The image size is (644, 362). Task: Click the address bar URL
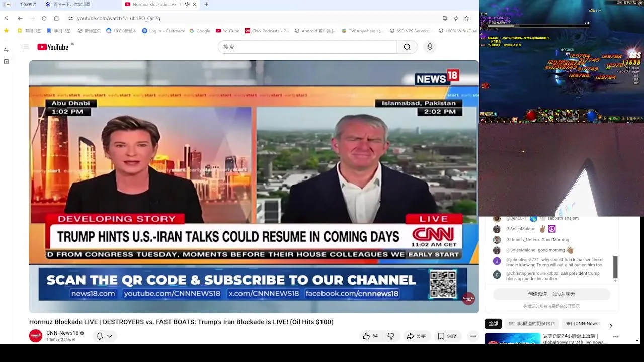(119, 18)
